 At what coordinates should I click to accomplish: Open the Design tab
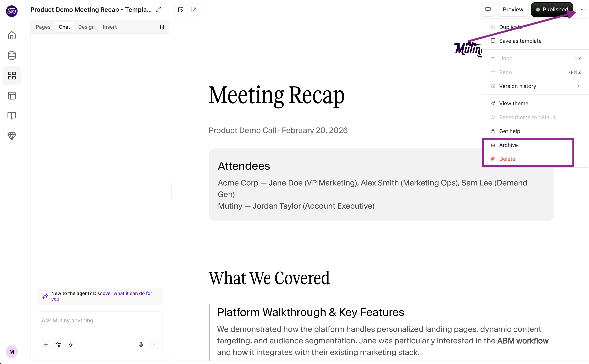(86, 27)
